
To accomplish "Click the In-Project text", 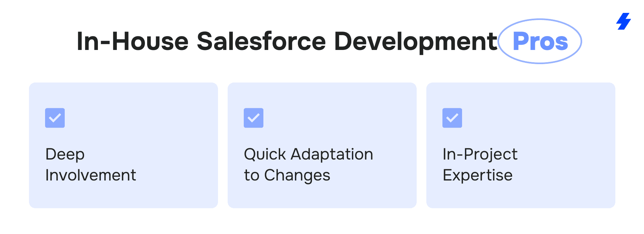I will (x=480, y=154).
